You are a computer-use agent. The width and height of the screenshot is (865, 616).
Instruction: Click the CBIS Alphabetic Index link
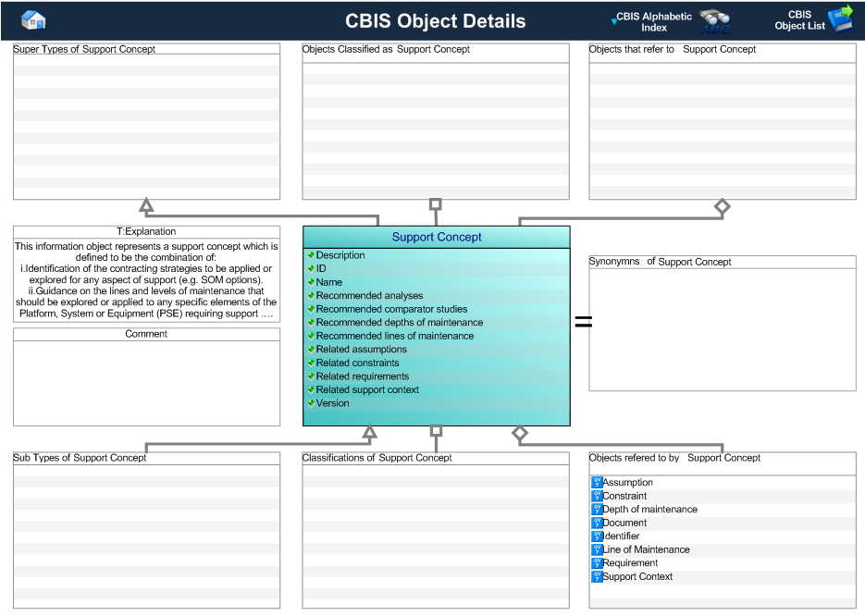pyautogui.click(x=654, y=22)
